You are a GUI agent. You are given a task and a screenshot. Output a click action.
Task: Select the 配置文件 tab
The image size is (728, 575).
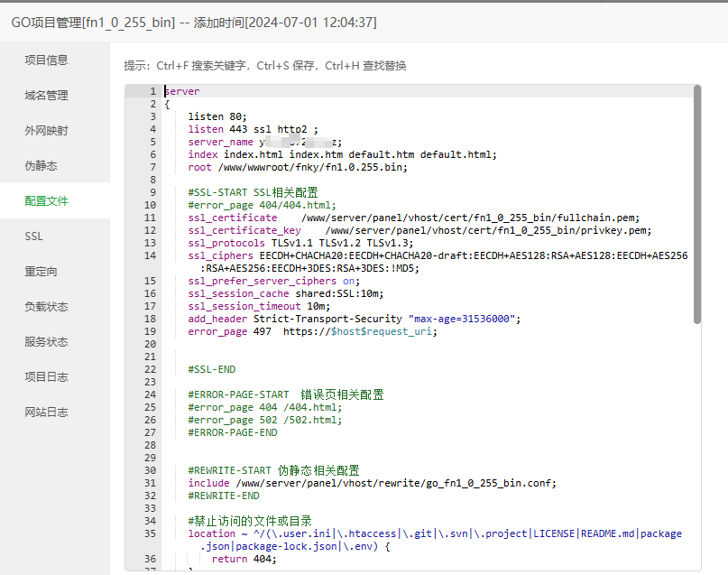click(x=46, y=201)
